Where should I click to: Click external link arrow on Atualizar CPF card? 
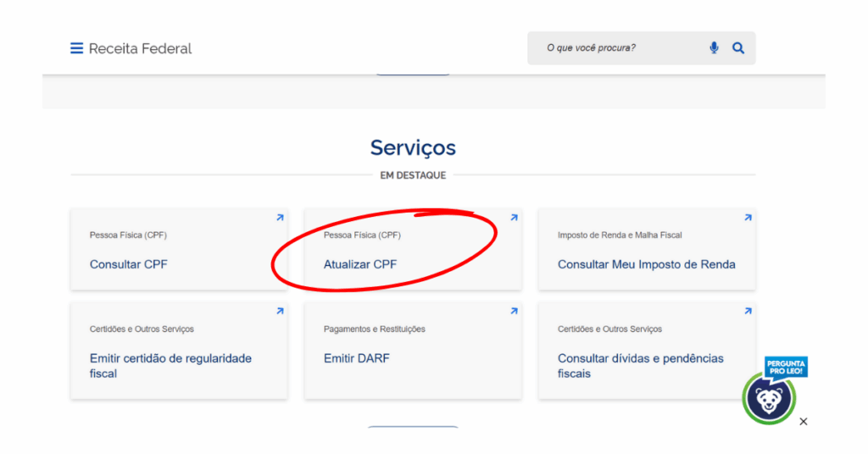[x=514, y=218]
